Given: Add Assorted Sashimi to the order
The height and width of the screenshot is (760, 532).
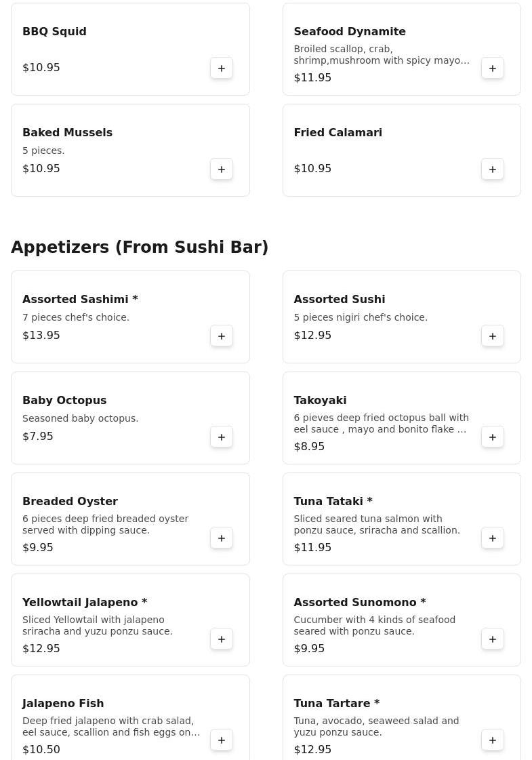Looking at the screenshot, I should tap(222, 336).
